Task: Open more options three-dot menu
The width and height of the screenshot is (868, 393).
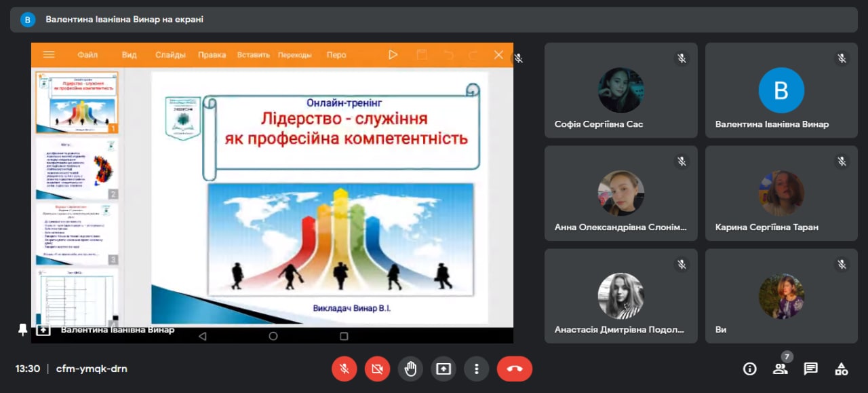Action: pos(477,369)
